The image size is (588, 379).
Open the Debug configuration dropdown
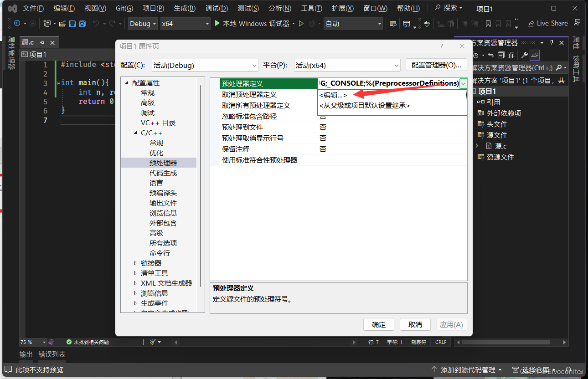tap(143, 24)
